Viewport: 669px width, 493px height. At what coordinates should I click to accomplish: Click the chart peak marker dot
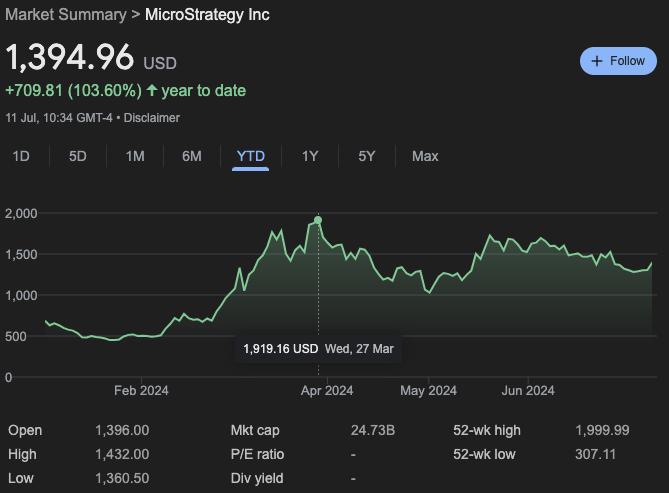point(318,220)
